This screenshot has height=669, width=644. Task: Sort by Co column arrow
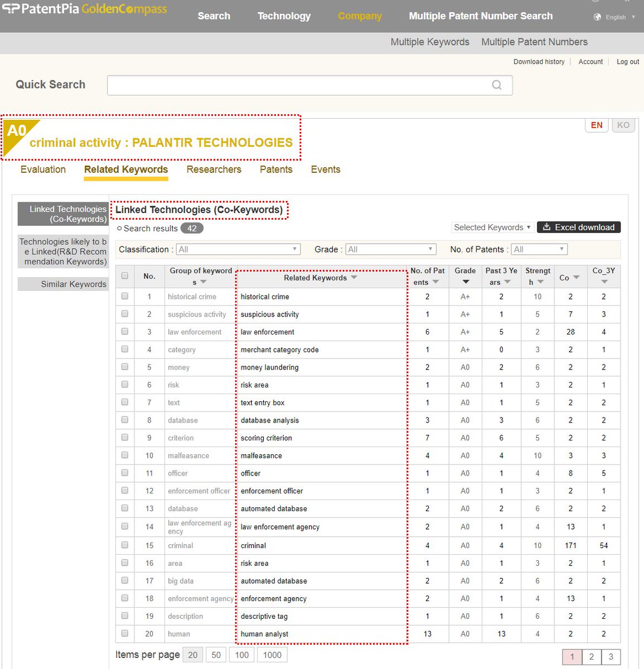(577, 278)
